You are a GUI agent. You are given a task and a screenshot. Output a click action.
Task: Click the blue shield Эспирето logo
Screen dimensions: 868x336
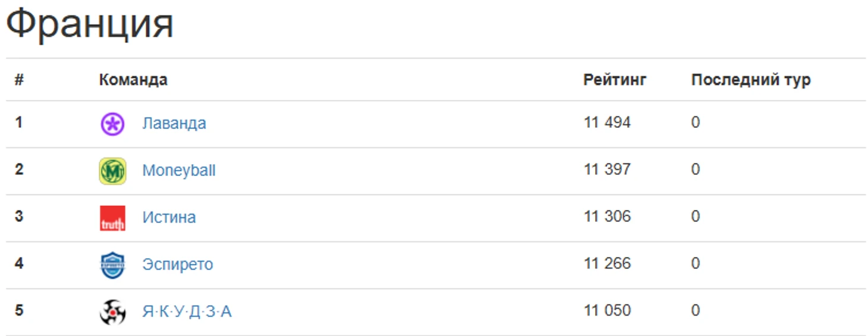112,265
